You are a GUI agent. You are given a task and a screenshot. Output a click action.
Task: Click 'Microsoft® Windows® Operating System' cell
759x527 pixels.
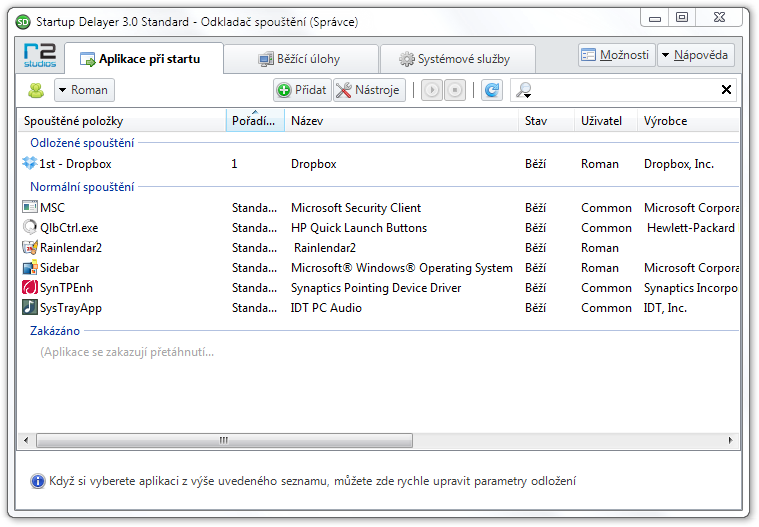[x=401, y=268]
